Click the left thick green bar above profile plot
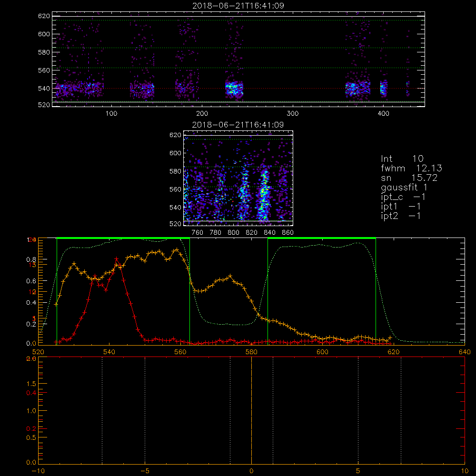 tap(123, 238)
